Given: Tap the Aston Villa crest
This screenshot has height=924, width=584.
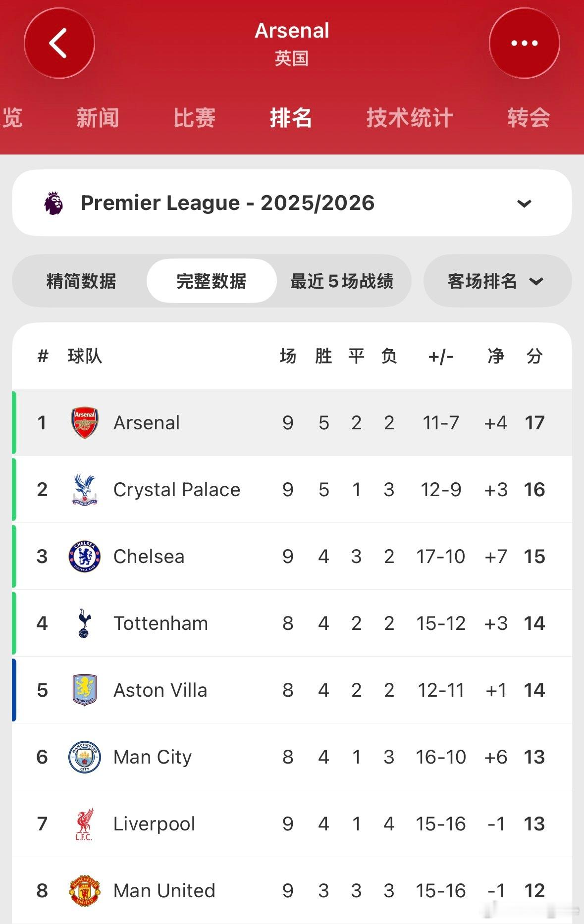Looking at the screenshot, I should (x=85, y=690).
